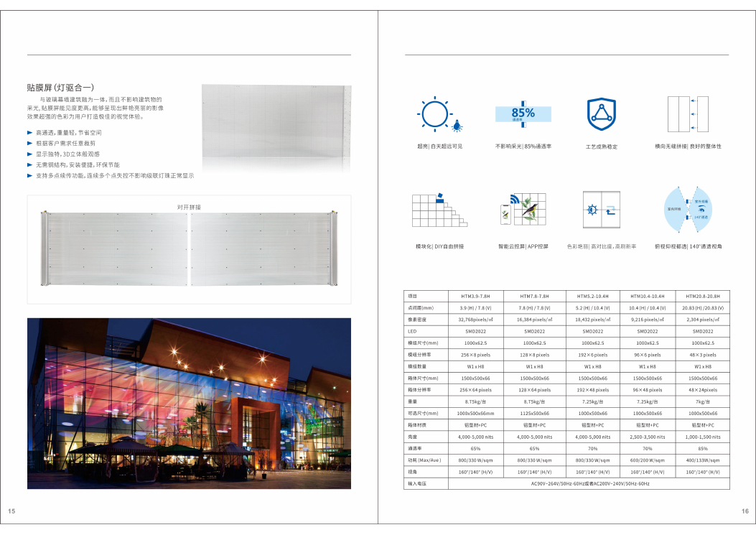The width and height of the screenshot is (756, 535).
Task: Click the 400/133W/sqm power cell
Action: pos(702,460)
